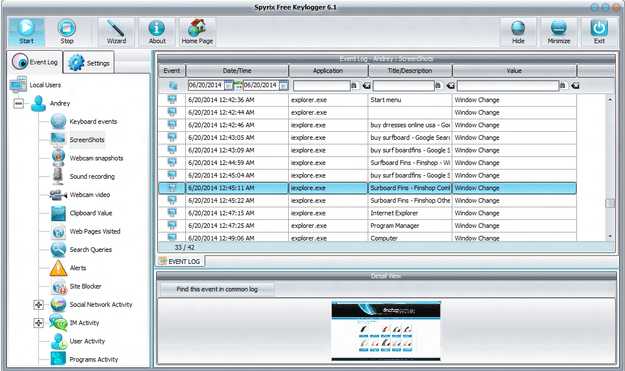The height and width of the screenshot is (371, 625).
Task: Click the Stop monitoring toolbar button
Action: [x=67, y=31]
